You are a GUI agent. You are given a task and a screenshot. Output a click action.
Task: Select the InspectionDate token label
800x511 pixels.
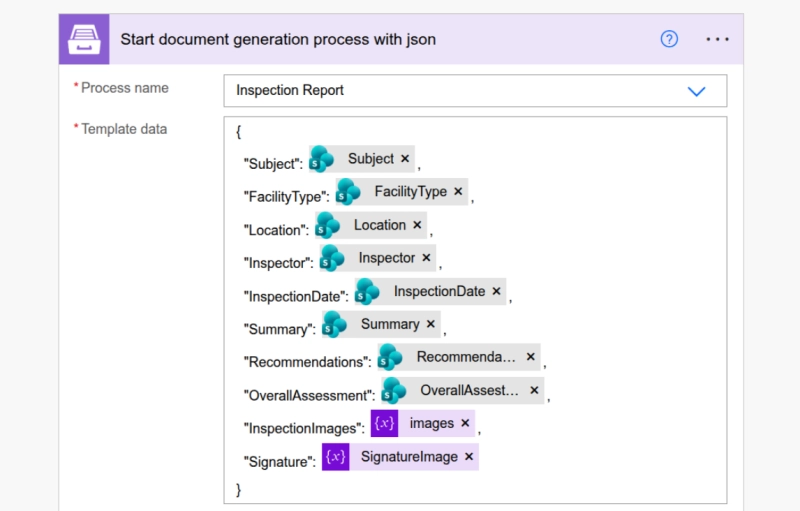(439, 291)
